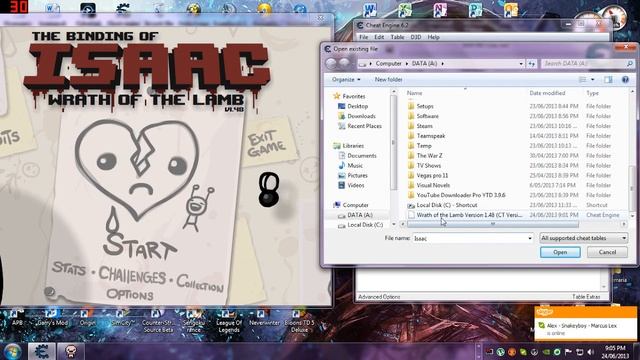Sort by the Date modified column header

[x=547, y=93]
